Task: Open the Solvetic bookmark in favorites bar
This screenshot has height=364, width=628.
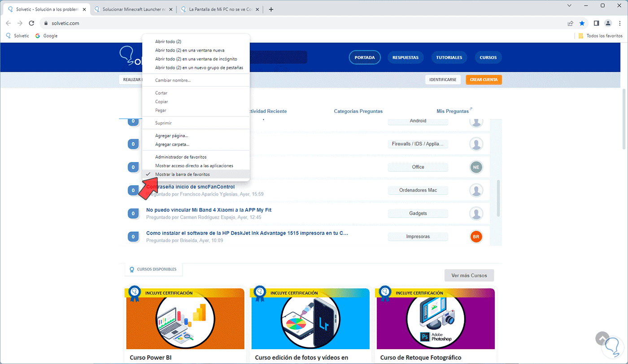Action: (17, 36)
